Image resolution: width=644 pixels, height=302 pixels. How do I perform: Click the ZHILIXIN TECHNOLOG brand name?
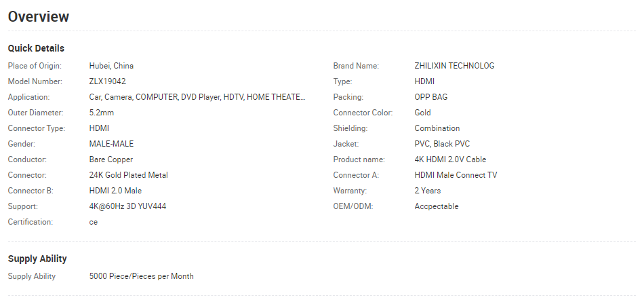(x=454, y=66)
